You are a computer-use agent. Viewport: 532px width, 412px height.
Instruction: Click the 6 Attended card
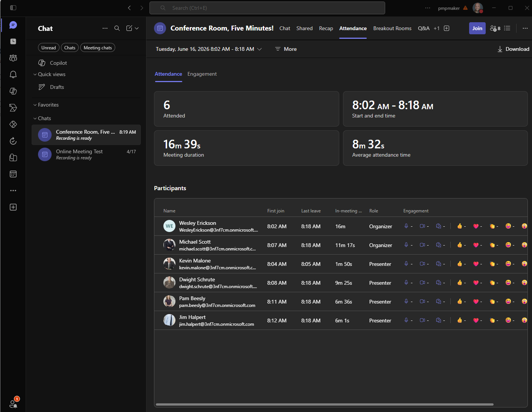247,109
